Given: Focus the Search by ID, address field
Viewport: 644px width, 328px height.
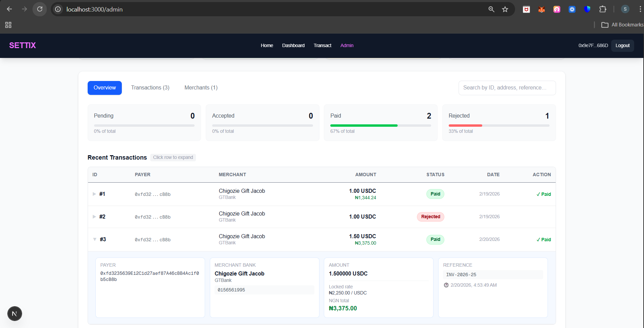Looking at the screenshot, I should pos(507,88).
